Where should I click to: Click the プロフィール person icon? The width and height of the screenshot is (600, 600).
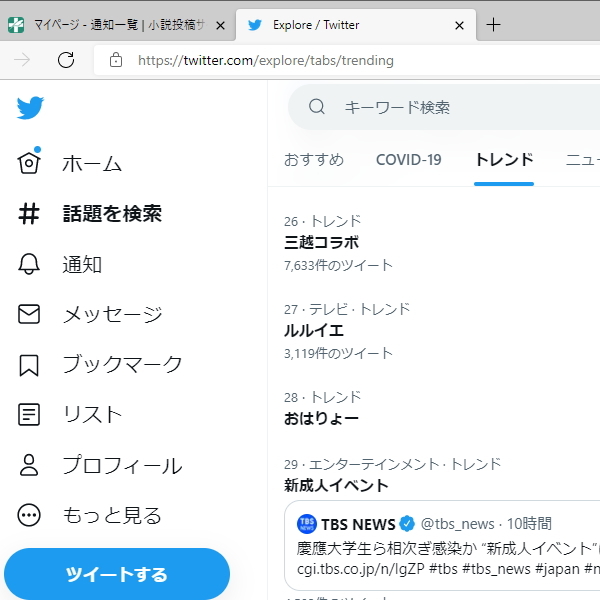tap(29, 465)
